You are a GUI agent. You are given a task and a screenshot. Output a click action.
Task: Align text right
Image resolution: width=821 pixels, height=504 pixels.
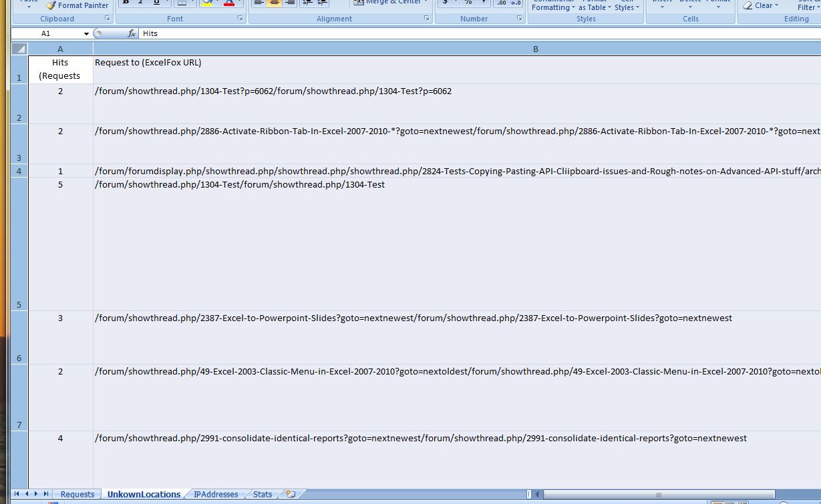[290, 3]
